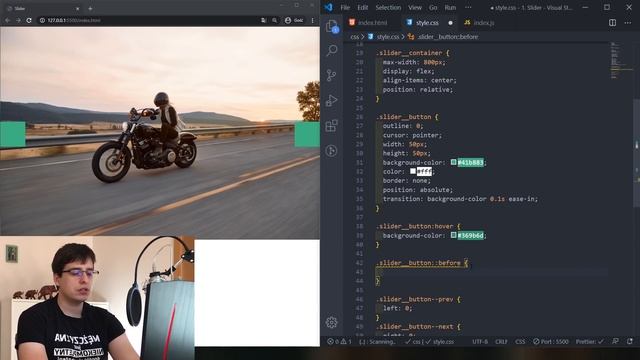Click the 'cursor: pointer;' code line
Viewport: 640px width, 360px height.
tap(412, 135)
